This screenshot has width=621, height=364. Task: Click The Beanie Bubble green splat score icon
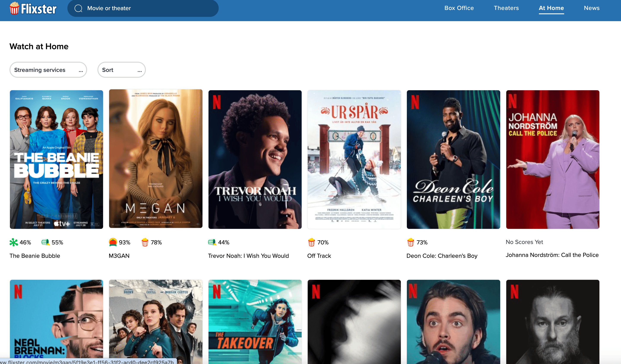14,242
